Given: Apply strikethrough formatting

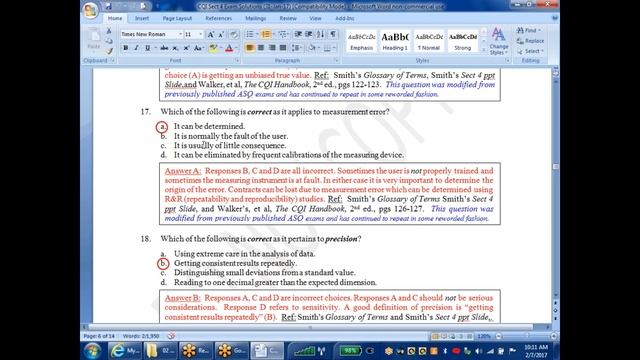Looking at the screenshot, I should [x=164, y=48].
